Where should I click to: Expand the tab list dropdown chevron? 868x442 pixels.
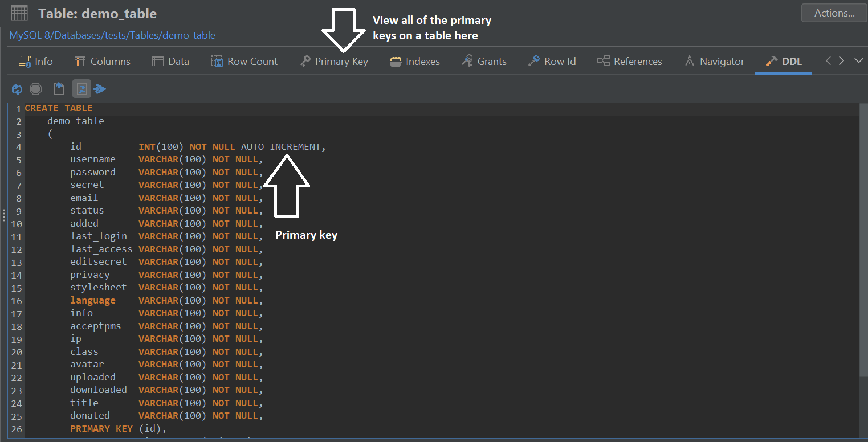pyautogui.click(x=858, y=61)
